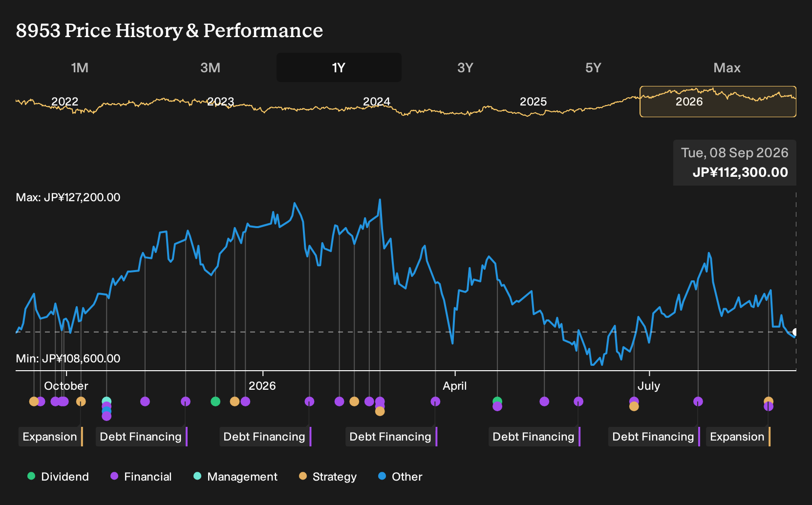This screenshot has height=505, width=812.
Task: Toggle the Dividend legend filter
Action: pos(58,477)
